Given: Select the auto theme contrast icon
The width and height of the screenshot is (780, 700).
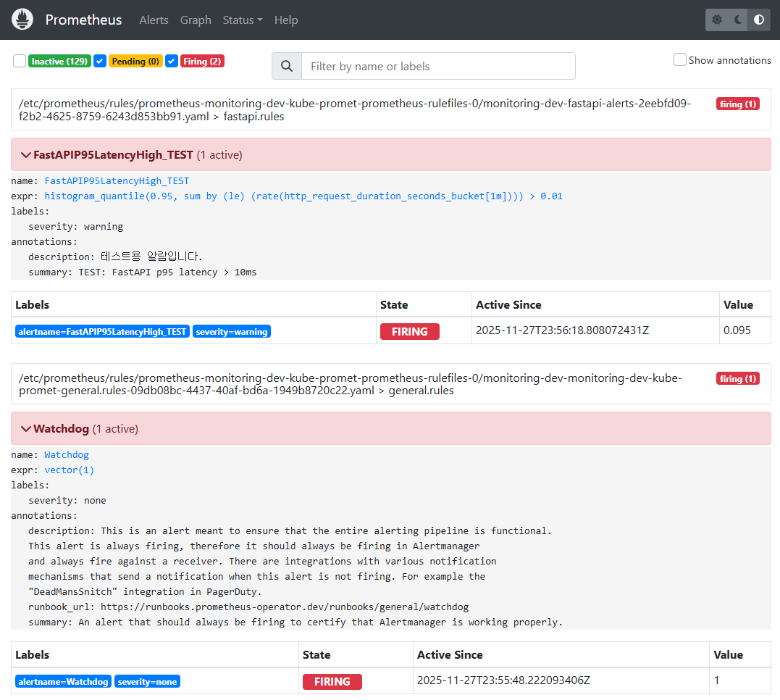Looking at the screenshot, I should 760,20.
